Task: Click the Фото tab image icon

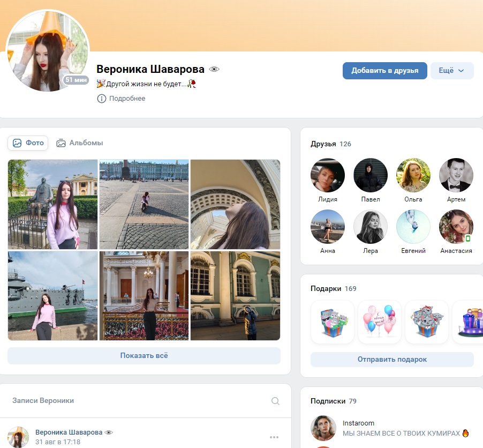Action: tap(17, 143)
